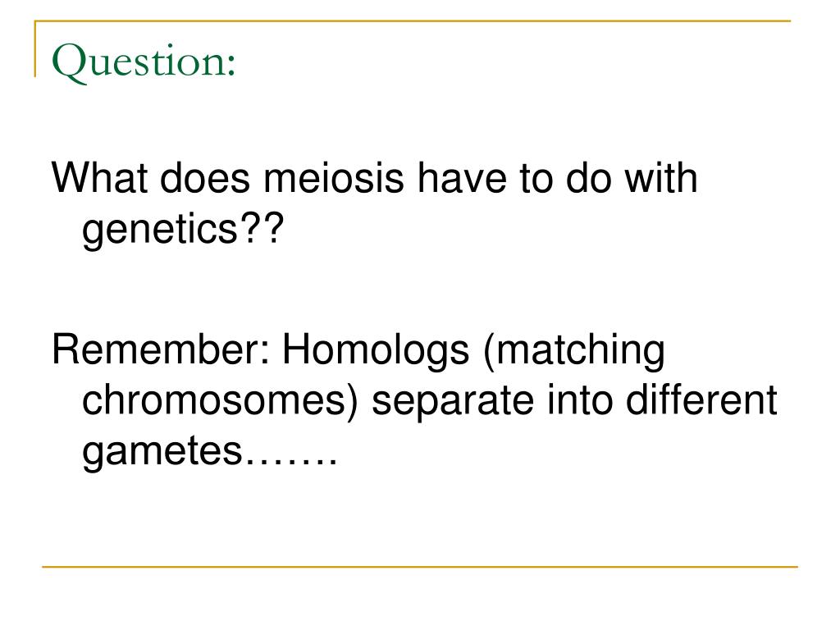
Task: Click the word "What" starting the question
Action: tap(99, 178)
